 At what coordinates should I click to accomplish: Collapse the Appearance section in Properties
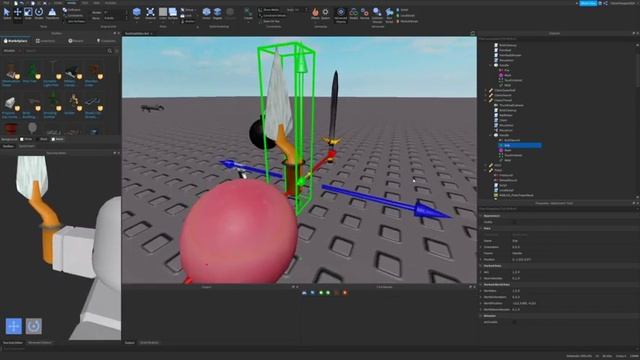pyautogui.click(x=481, y=216)
